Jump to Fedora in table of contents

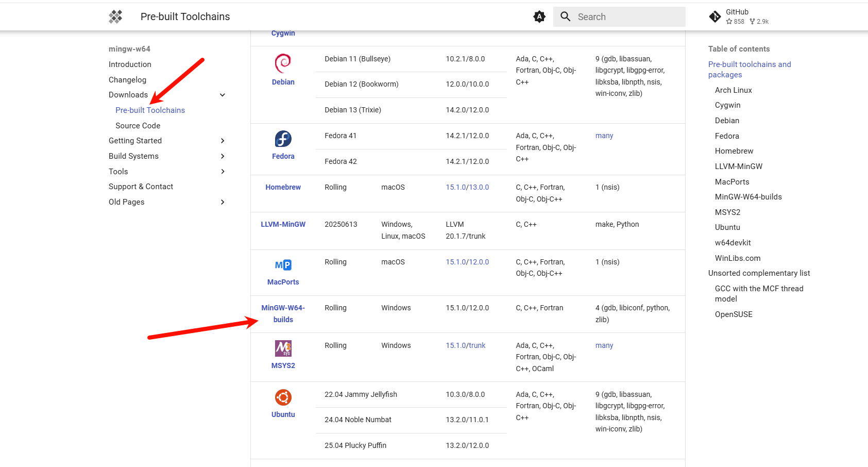click(x=727, y=136)
